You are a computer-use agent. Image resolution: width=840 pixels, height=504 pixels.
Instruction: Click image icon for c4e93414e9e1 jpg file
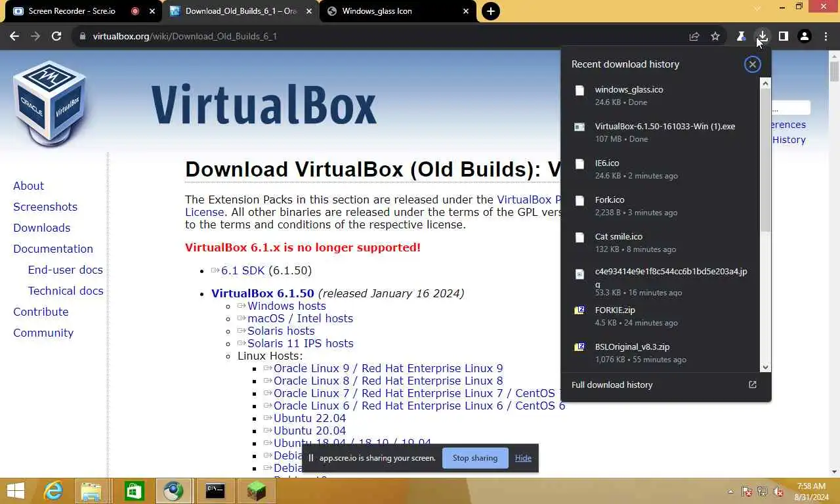point(579,274)
